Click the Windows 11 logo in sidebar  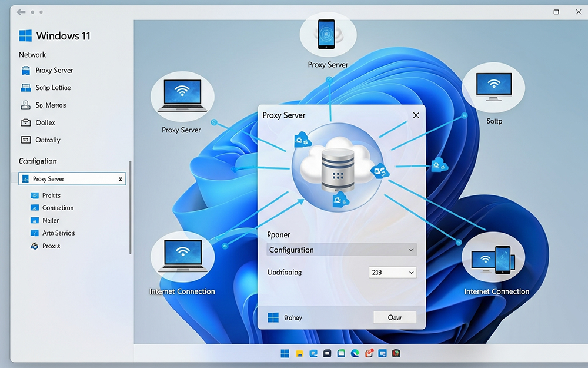(x=25, y=36)
